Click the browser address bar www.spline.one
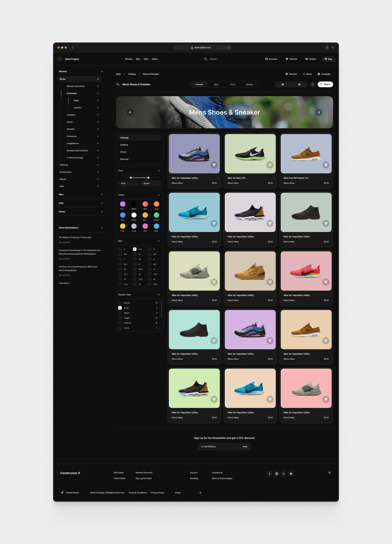This screenshot has width=392, height=544. pyautogui.click(x=202, y=47)
